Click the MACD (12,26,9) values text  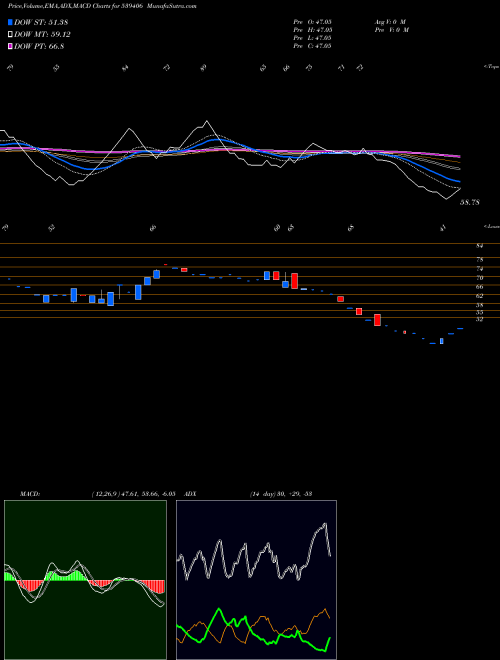click(x=133, y=494)
